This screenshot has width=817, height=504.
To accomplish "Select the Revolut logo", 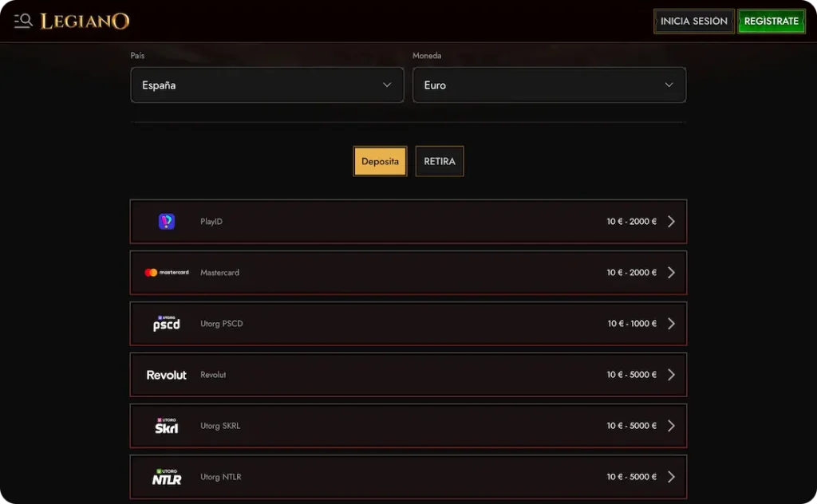I will (165, 374).
